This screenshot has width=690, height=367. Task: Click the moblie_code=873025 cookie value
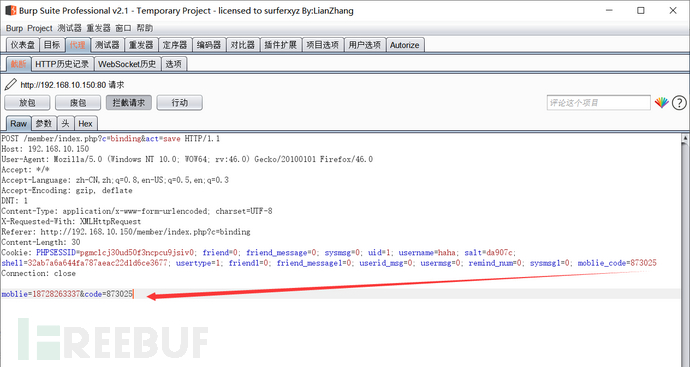click(617, 263)
